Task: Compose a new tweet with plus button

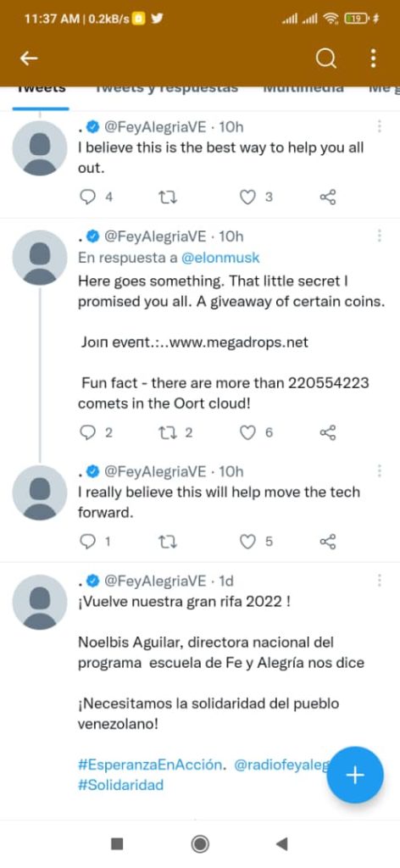Action: coord(354,775)
